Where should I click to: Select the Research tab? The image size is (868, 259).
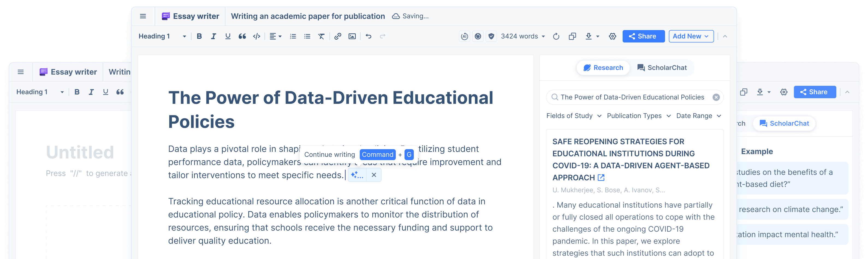tap(603, 68)
